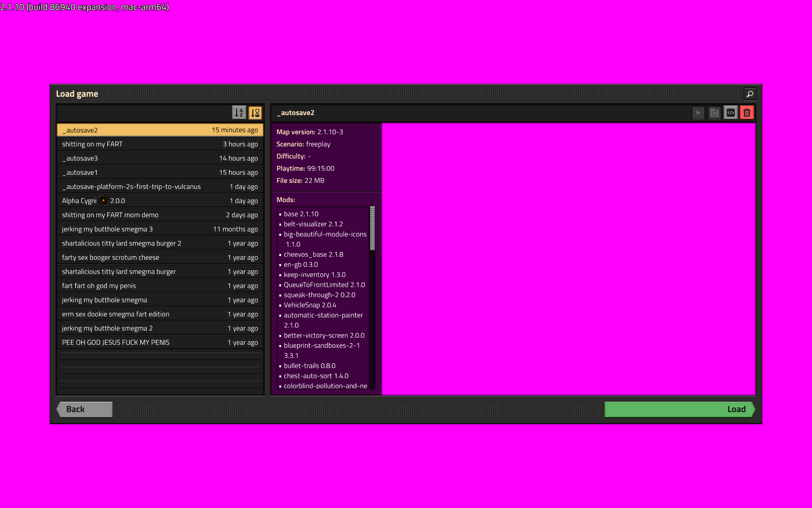
Task: Sort saves alphabetically with A-Z icon
Action: tap(239, 113)
